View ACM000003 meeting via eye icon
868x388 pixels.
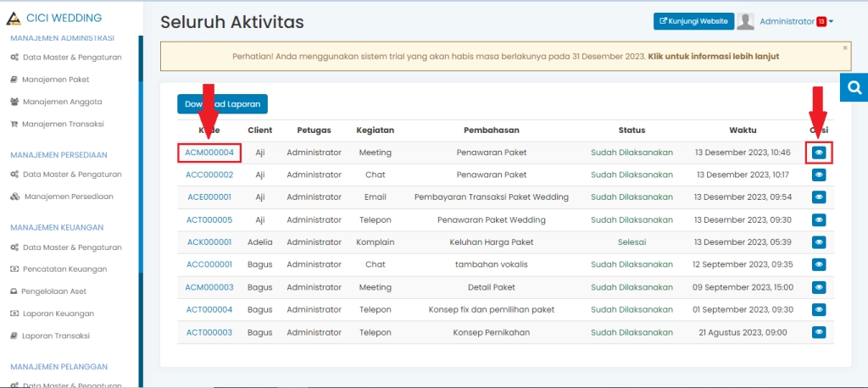(x=819, y=287)
